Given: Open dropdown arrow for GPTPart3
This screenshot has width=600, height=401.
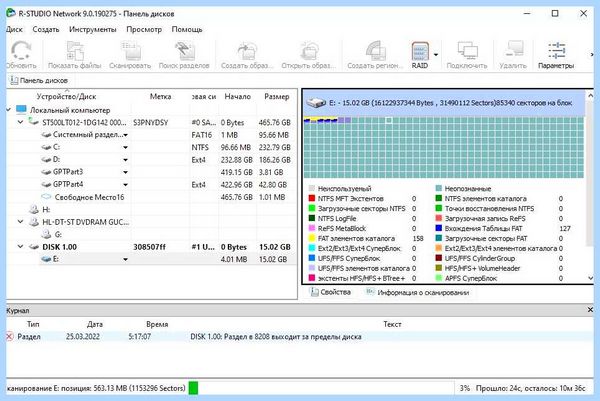Looking at the screenshot, I should click(x=126, y=172).
